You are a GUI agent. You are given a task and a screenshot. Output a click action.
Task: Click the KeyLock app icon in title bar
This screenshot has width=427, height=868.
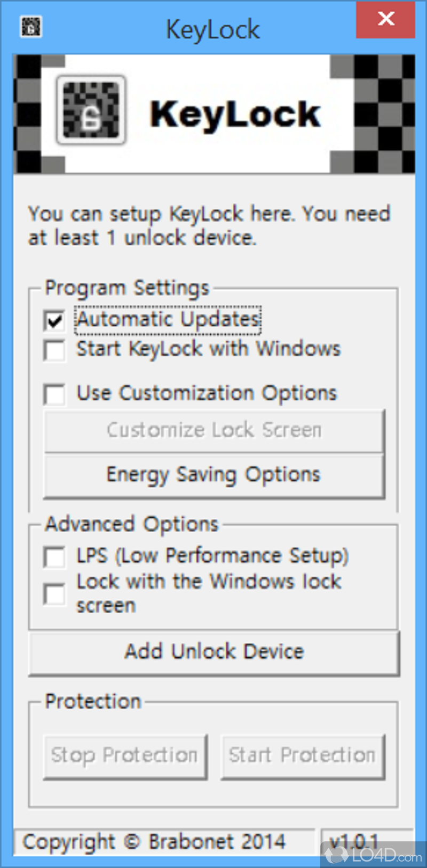pos(30,27)
